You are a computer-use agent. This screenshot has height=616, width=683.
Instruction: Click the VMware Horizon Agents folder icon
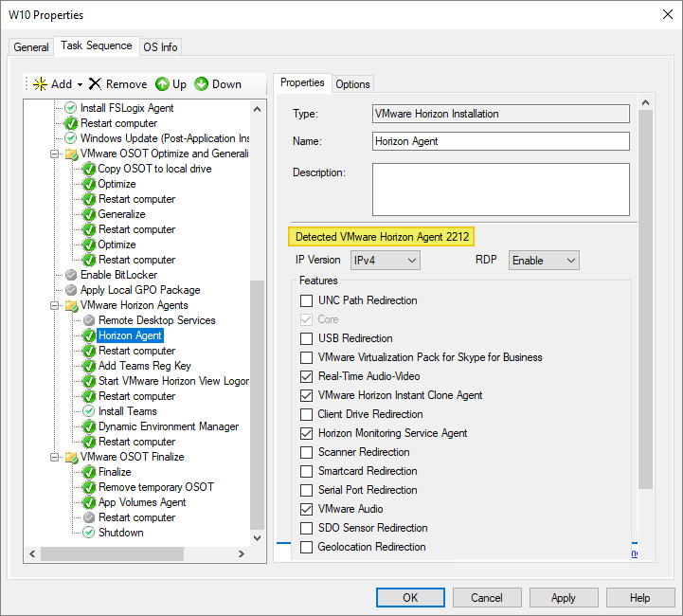coord(71,305)
